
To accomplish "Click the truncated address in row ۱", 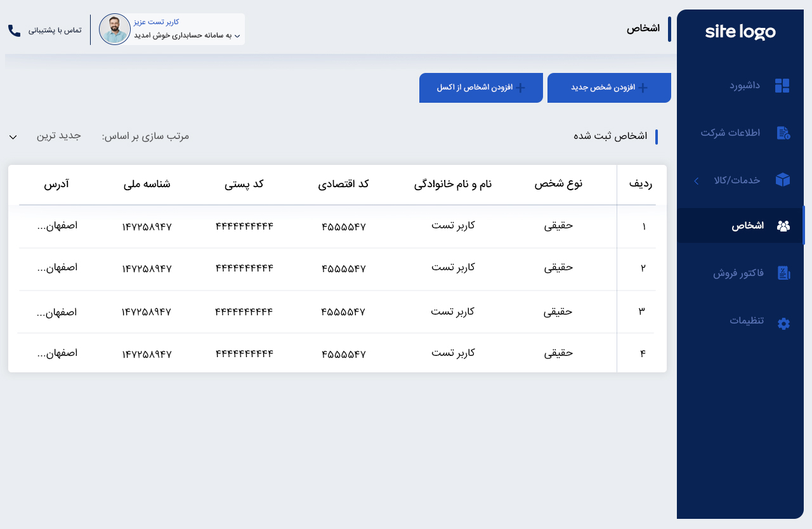I will pos(57,225).
